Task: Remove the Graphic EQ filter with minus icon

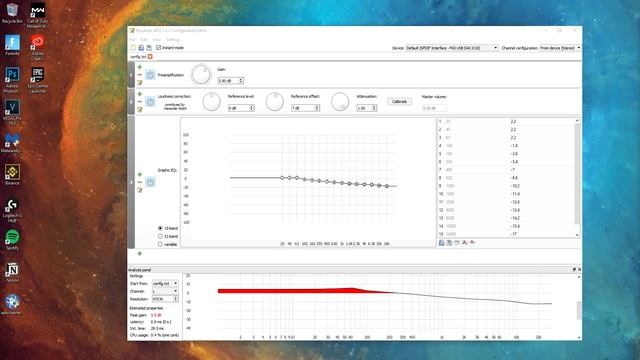Action: pos(140,182)
